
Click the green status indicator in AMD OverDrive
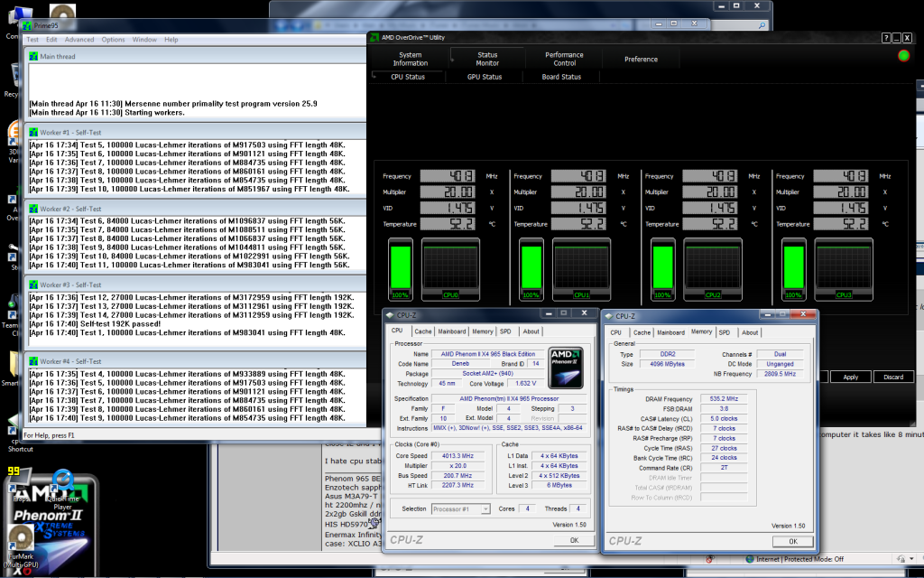903,55
